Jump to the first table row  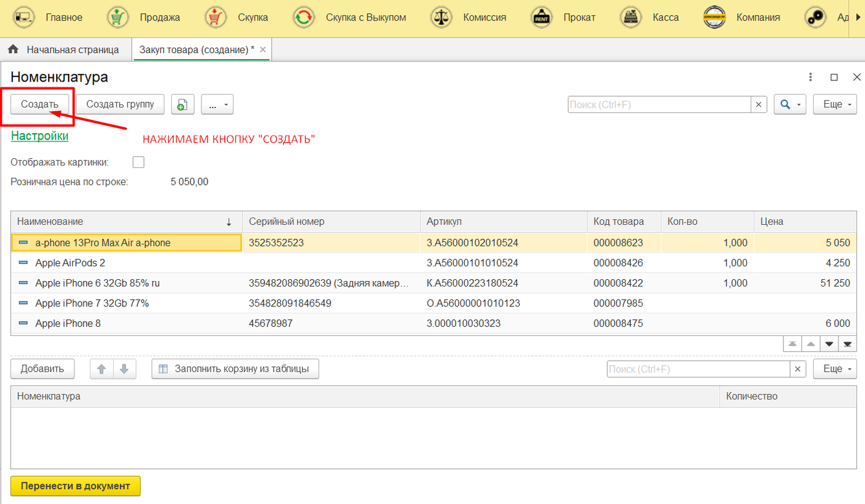pyautogui.click(x=792, y=344)
